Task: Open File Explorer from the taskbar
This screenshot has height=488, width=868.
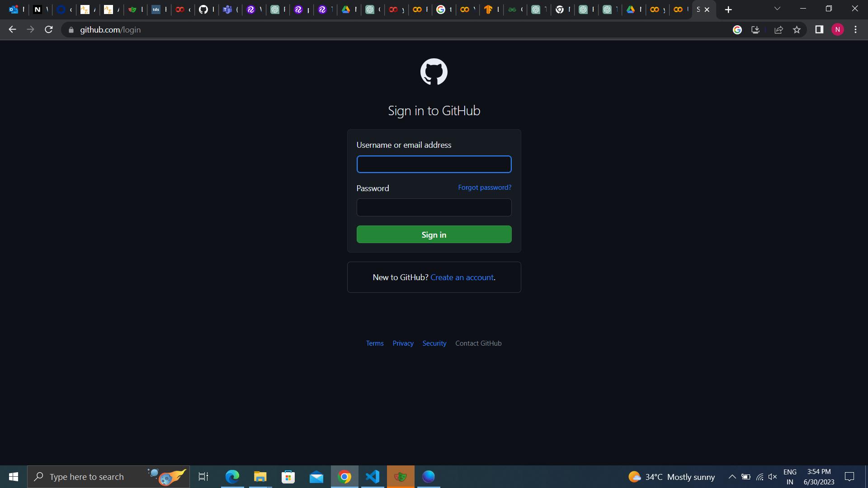Action: 260,477
